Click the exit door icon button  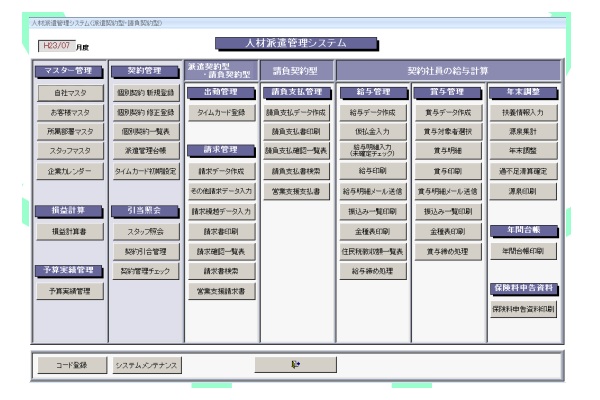294,365
